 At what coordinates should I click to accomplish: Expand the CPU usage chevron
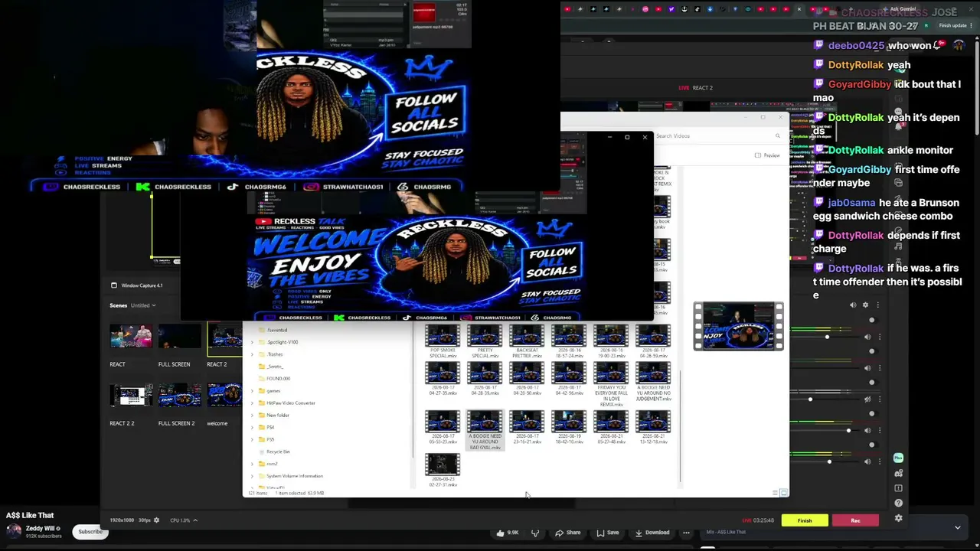(x=194, y=520)
